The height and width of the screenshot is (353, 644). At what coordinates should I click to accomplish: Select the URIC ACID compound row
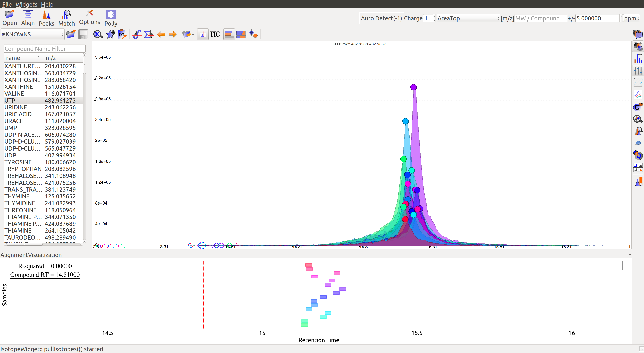pos(43,114)
